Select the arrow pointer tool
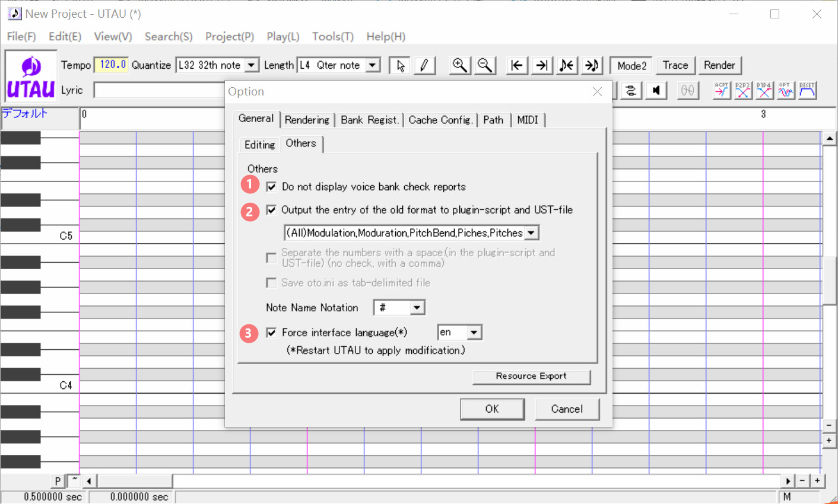Image resolution: width=838 pixels, height=504 pixels. coord(400,65)
